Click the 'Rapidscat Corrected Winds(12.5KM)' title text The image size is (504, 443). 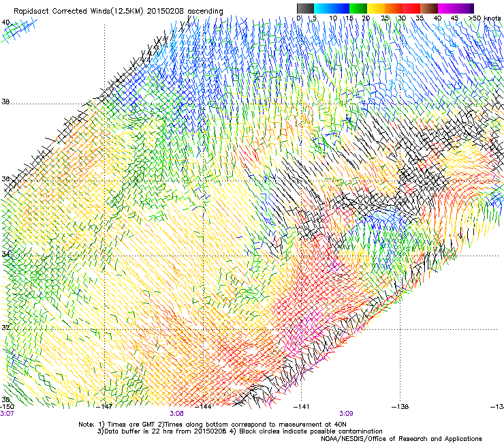point(78,12)
